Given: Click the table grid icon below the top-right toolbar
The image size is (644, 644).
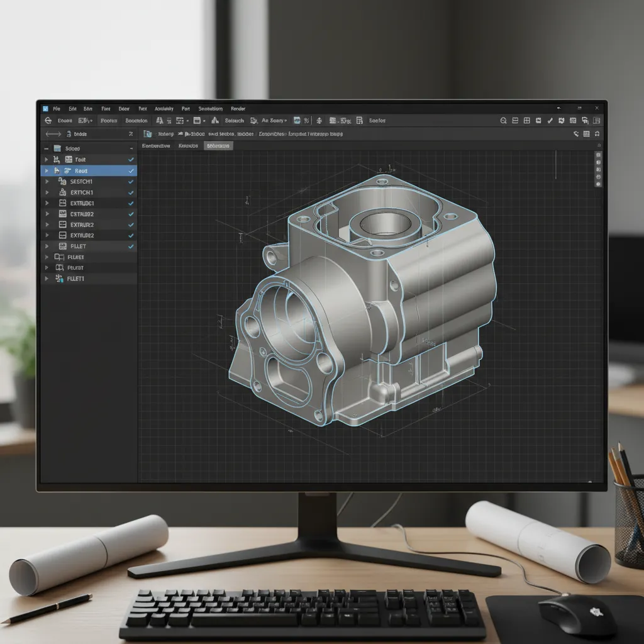Looking at the screenshot, I should [587, 134].
